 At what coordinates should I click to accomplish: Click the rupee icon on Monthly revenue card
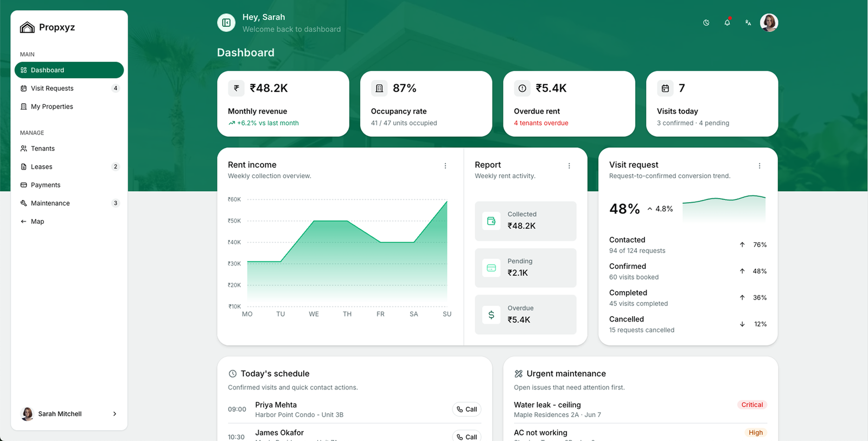click(x=236, y=88)
